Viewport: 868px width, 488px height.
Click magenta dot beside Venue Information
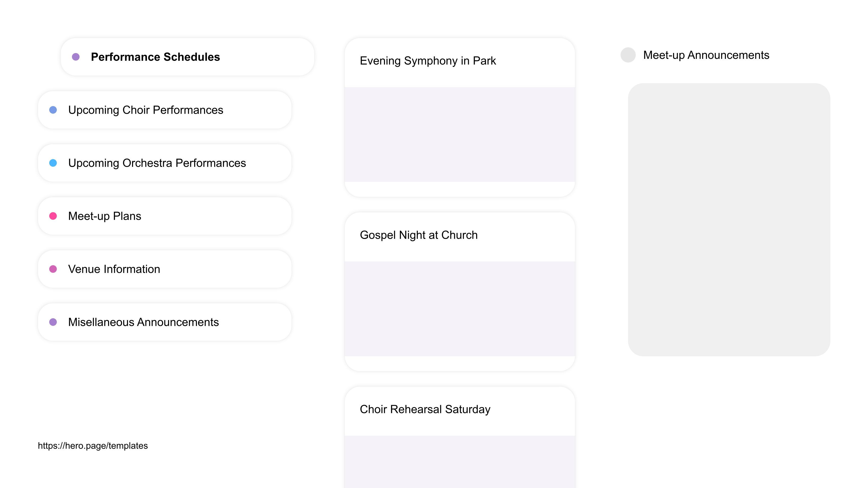click(x=53, y=269)
